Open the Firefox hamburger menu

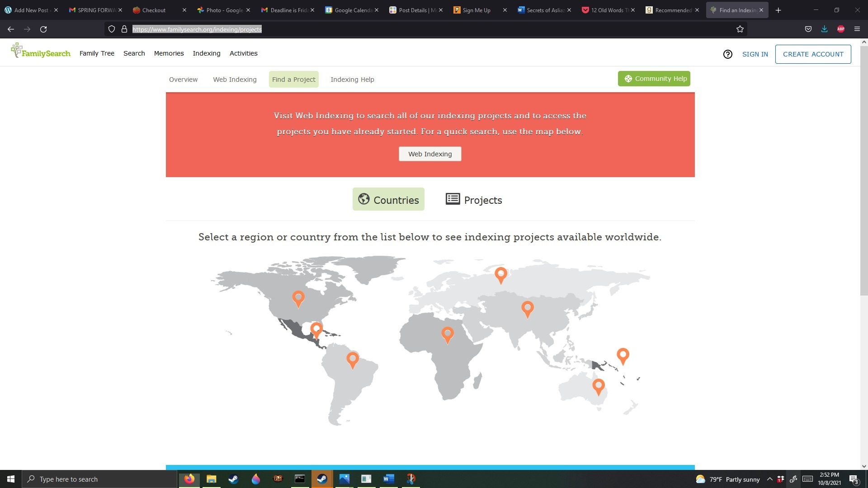[857, 29]
